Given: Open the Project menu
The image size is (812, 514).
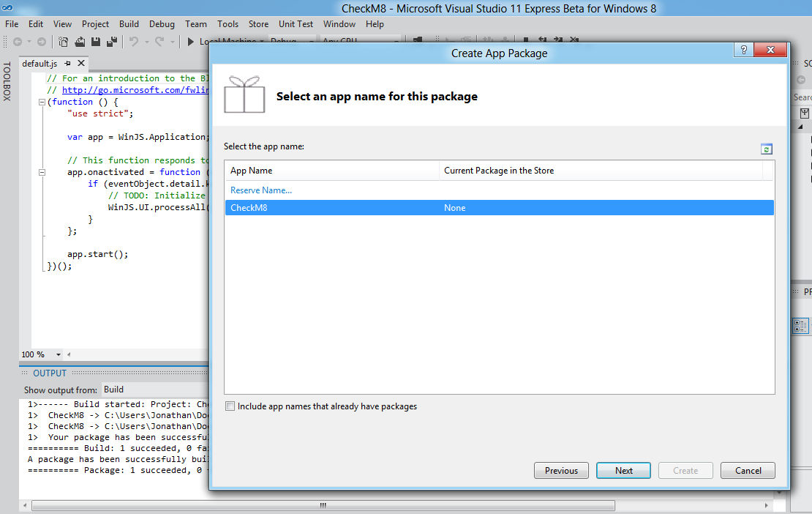Looking at the screenshot, I should pyautogui.click(x=95, y=24).
